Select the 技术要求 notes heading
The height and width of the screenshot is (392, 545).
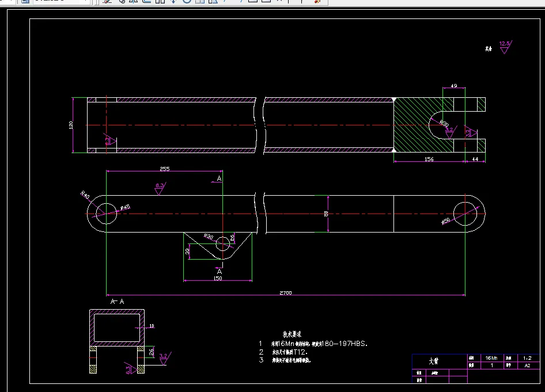tap(292, 334)
